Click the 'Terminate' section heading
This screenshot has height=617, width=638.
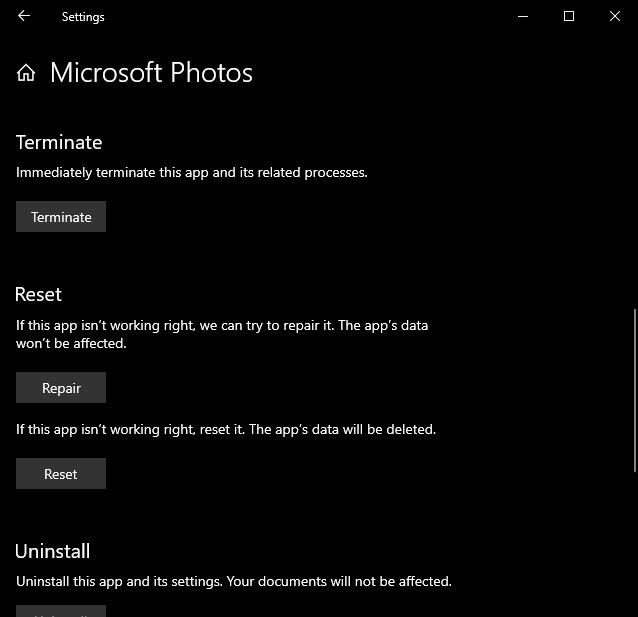59,142
